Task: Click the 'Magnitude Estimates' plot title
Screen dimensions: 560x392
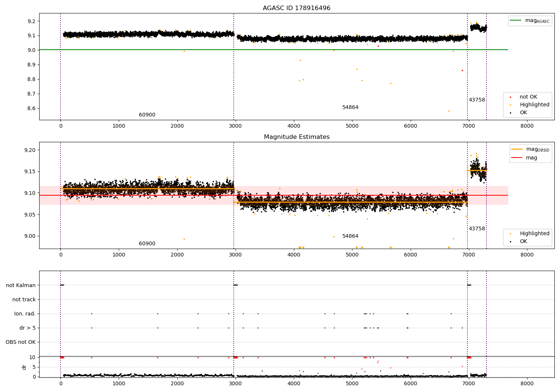Action: click(296, 137)
